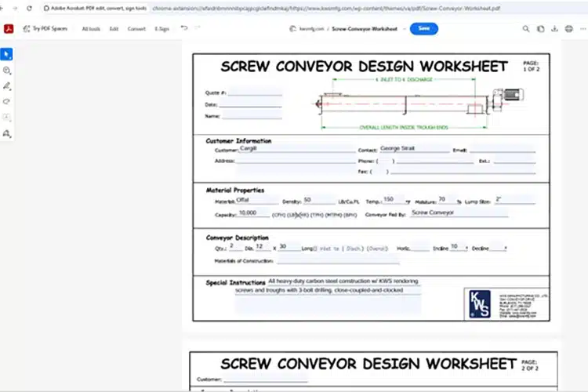The image size is (588, 392).
Task: Open the more options ellipsis menu
Action: pos(583,29)
